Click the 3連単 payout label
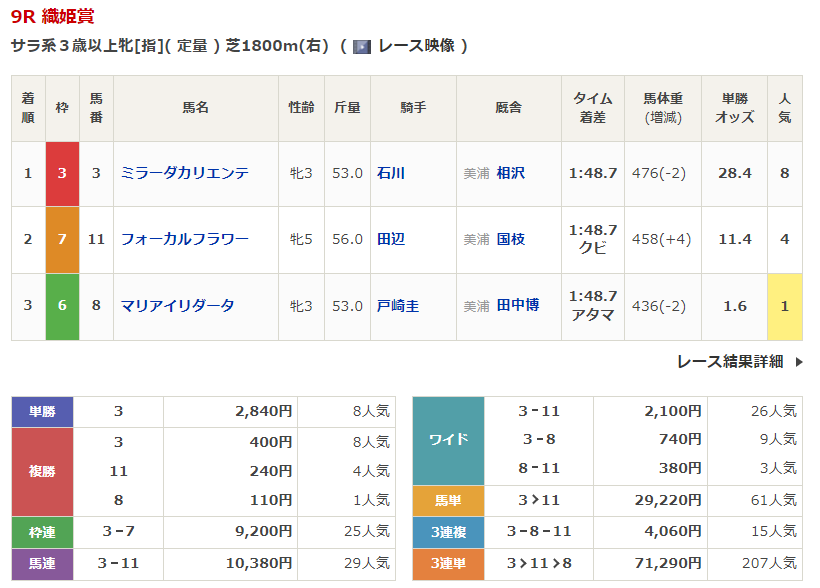This screenshot has width=820, height=588. pyautogui.click(x=448, y=564)
